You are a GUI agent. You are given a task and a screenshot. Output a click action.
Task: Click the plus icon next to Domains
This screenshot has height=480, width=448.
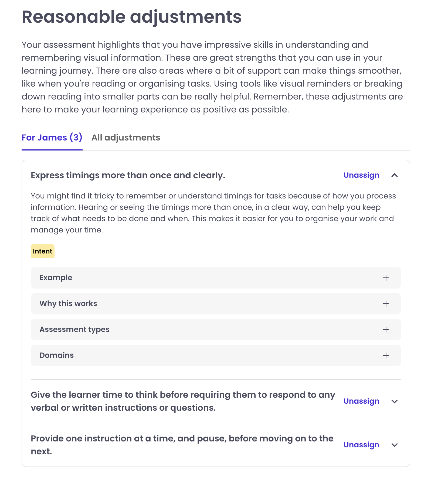(x=386, y=355)
